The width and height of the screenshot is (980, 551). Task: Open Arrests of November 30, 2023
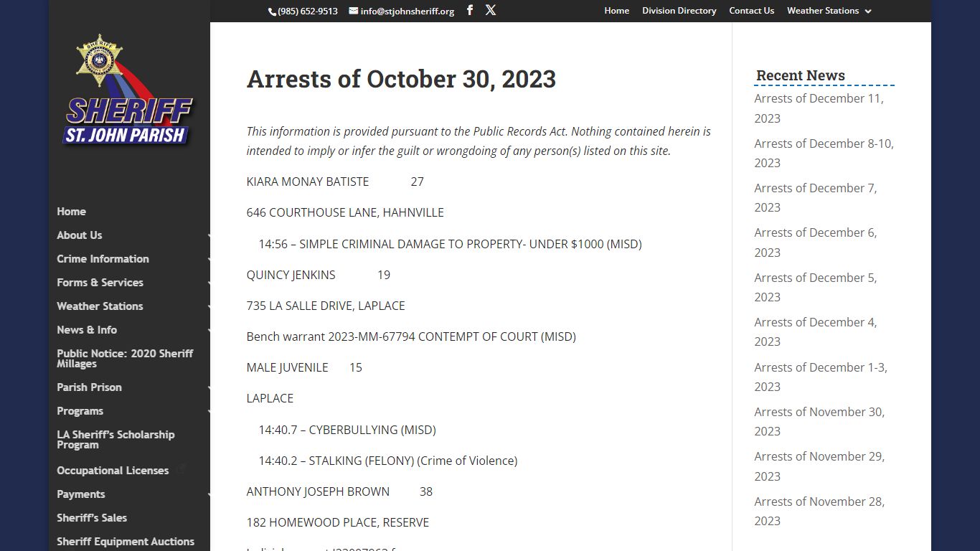point(819,421)
